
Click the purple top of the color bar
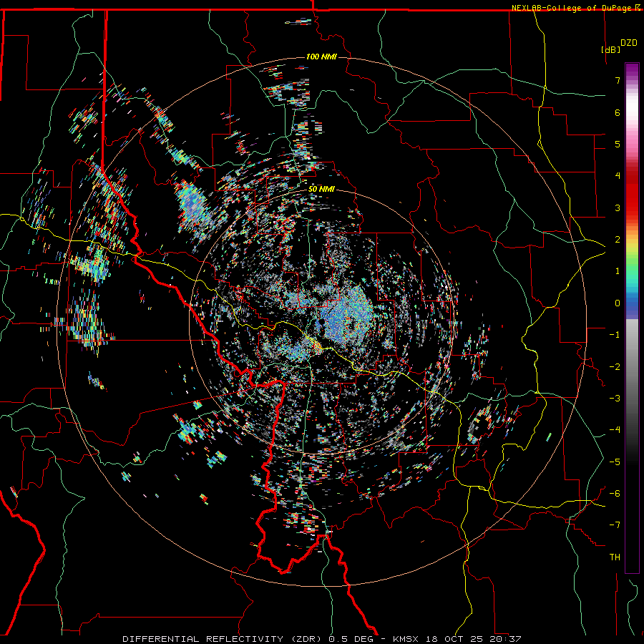coord(632,71)
